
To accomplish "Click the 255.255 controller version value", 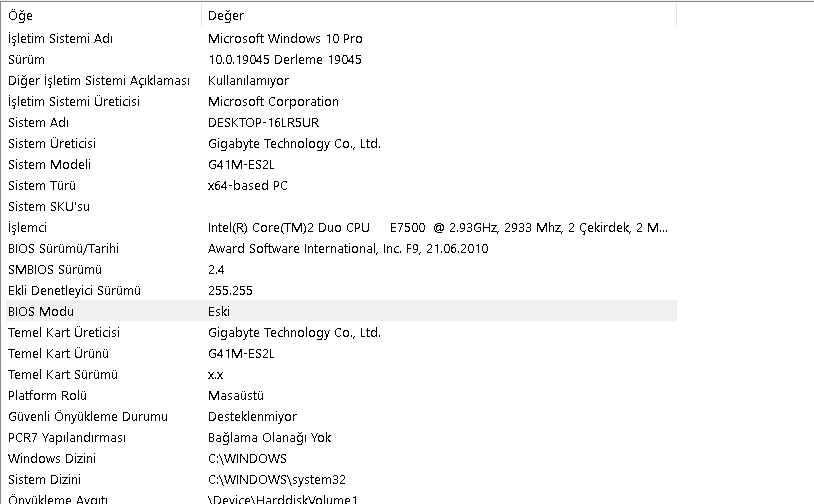I will pyautogui.click(x=230, y=290).
